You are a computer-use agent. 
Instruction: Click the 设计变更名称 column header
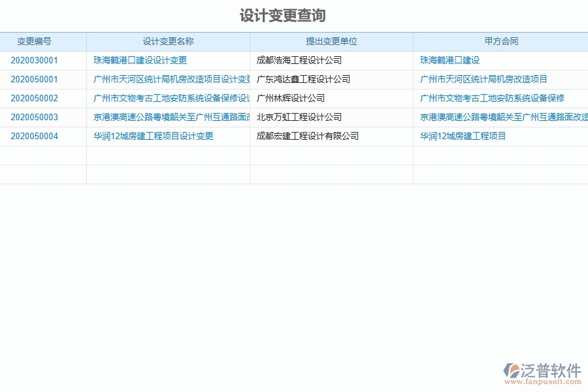pyautogui.click(x=167, y=41)
